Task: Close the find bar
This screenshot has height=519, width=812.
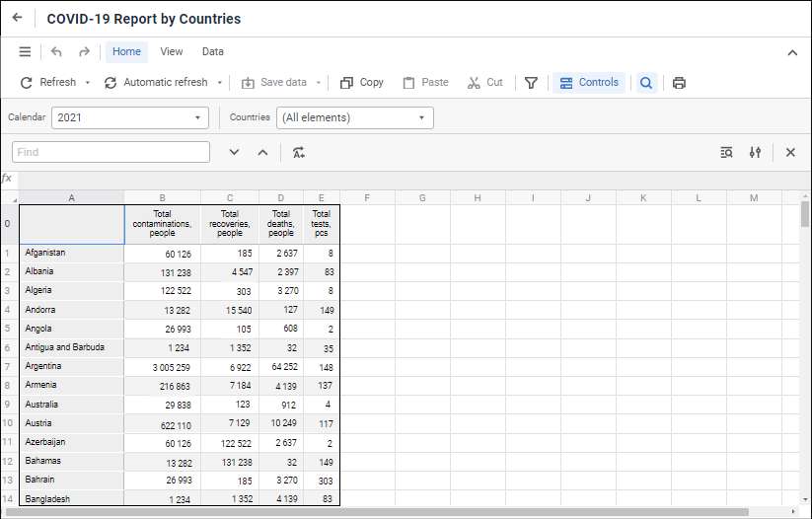Action: (790, 152)
